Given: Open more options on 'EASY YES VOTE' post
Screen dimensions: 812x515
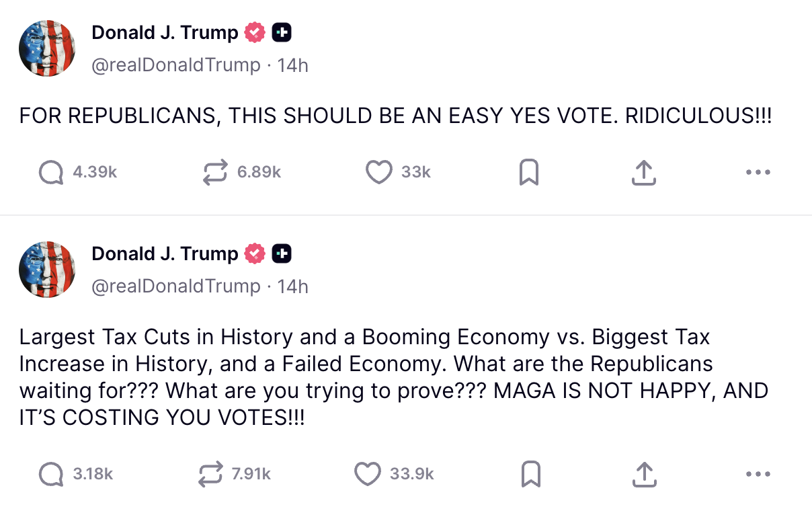Looking at the screenshot, I should point(758,172).
